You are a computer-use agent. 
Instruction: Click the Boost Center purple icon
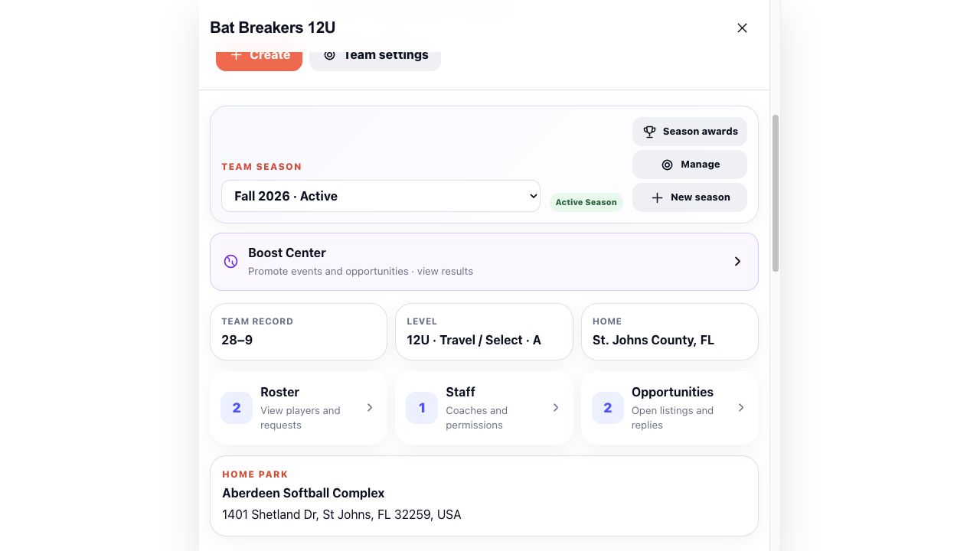tap(230, 262)
